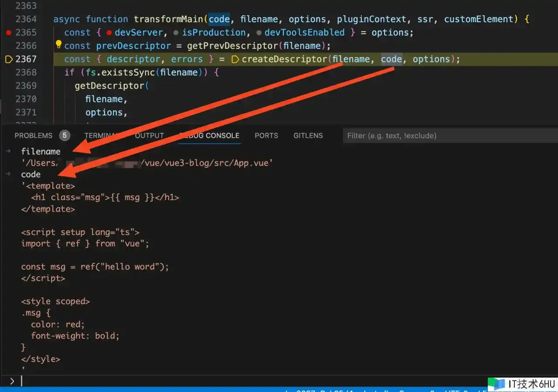Click the red breakpoint dot at line 2365
Image resolution: width=558 pixels, height=392 pixels.
(x=8, y=33)
